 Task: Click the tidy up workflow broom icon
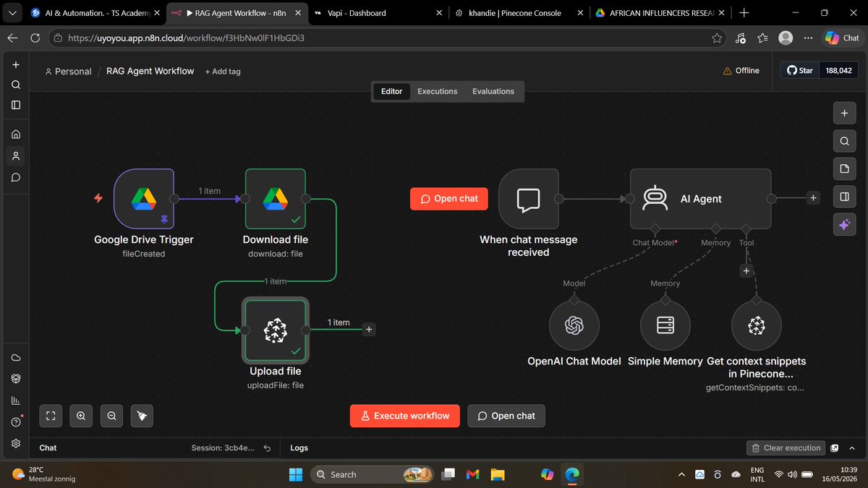tap(142, 416)
